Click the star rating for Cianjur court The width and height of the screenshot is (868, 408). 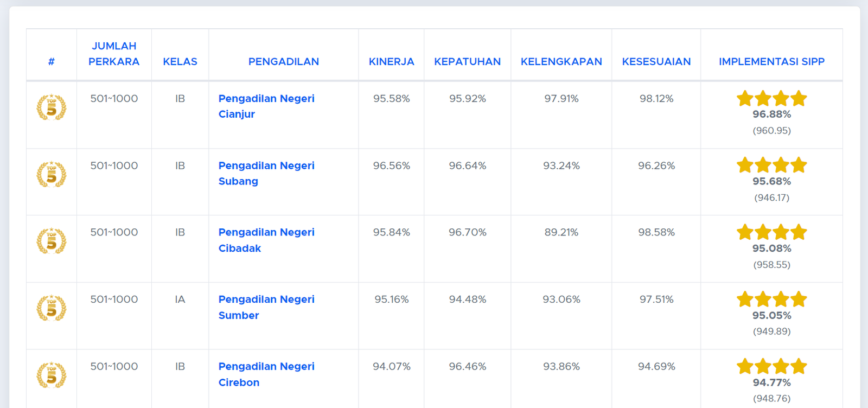tap(771, 99)
